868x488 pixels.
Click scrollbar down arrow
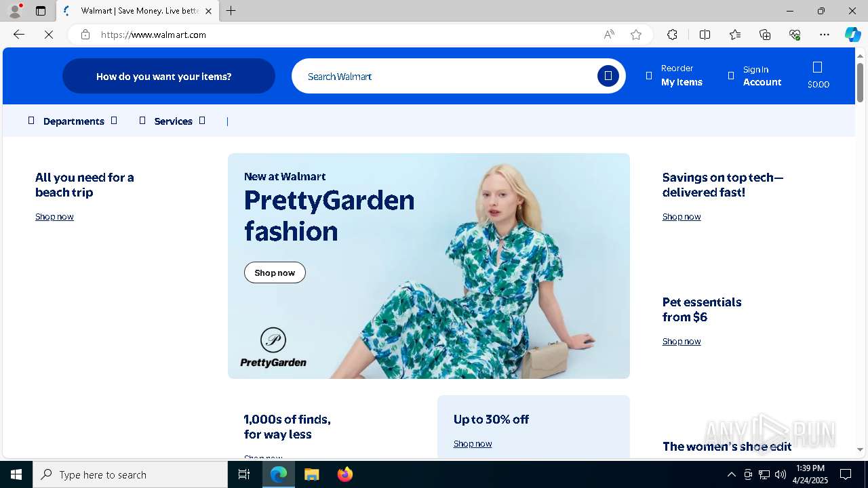click(861, 449)
